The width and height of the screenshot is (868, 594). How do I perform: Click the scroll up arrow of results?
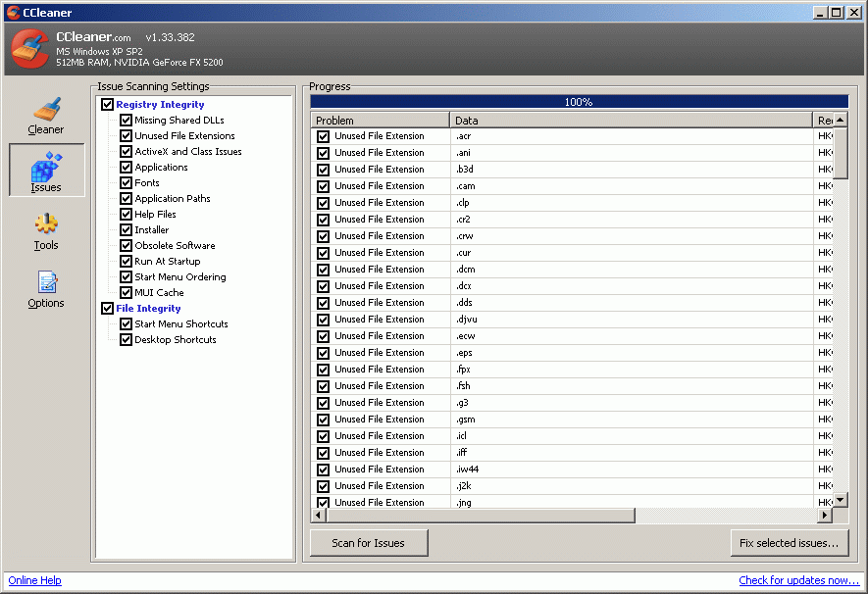pos(841,120)
